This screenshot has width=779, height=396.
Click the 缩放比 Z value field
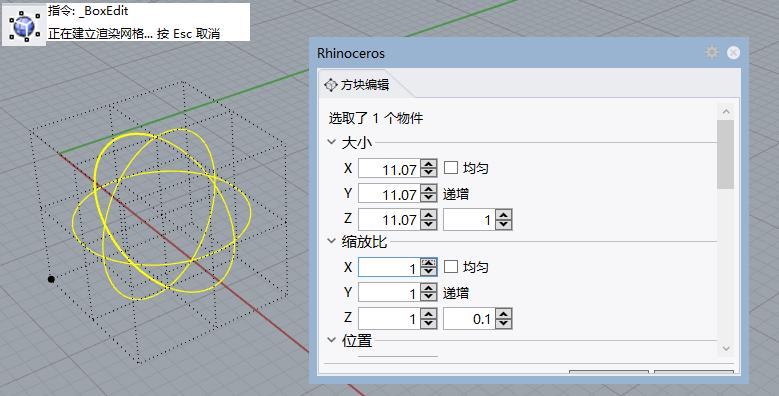389,317
